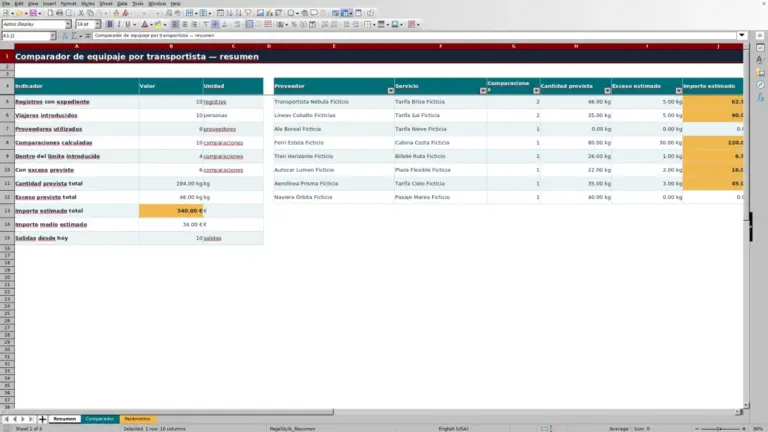Click the Clone formatting paintbrush icon
768x432 pixels.
[x=116, y=13]
